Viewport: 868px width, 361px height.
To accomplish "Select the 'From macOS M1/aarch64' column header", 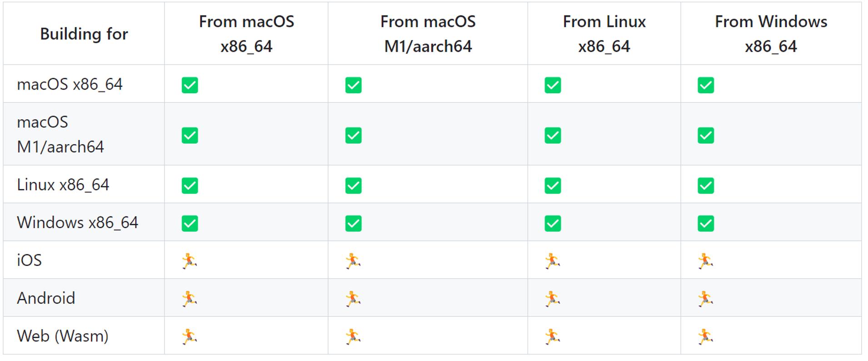I will [x=428, y=34].
